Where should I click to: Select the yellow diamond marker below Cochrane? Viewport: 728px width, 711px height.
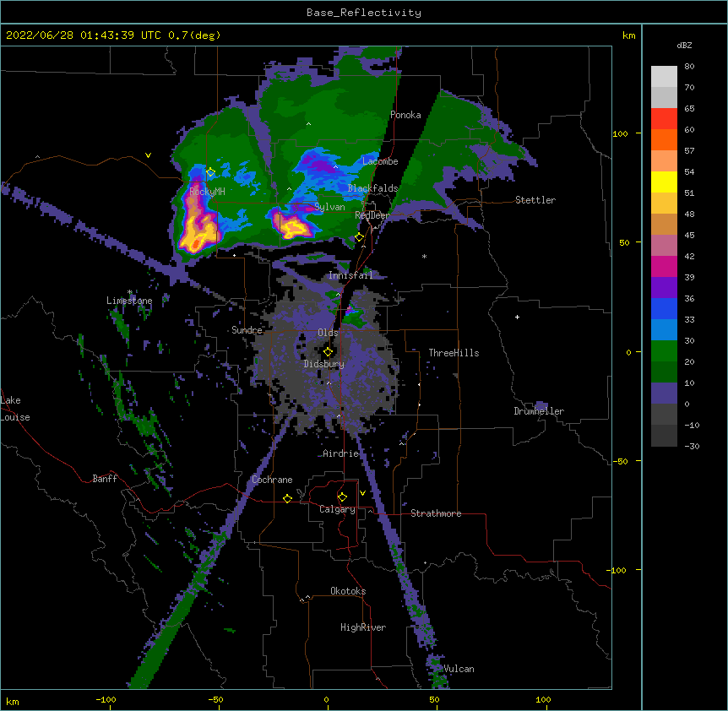[287, 498]
